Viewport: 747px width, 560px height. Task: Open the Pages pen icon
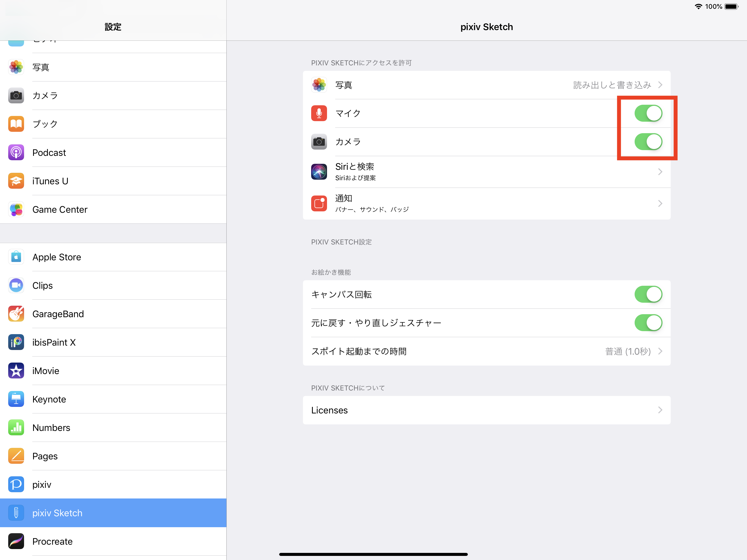tap(16, 456)
